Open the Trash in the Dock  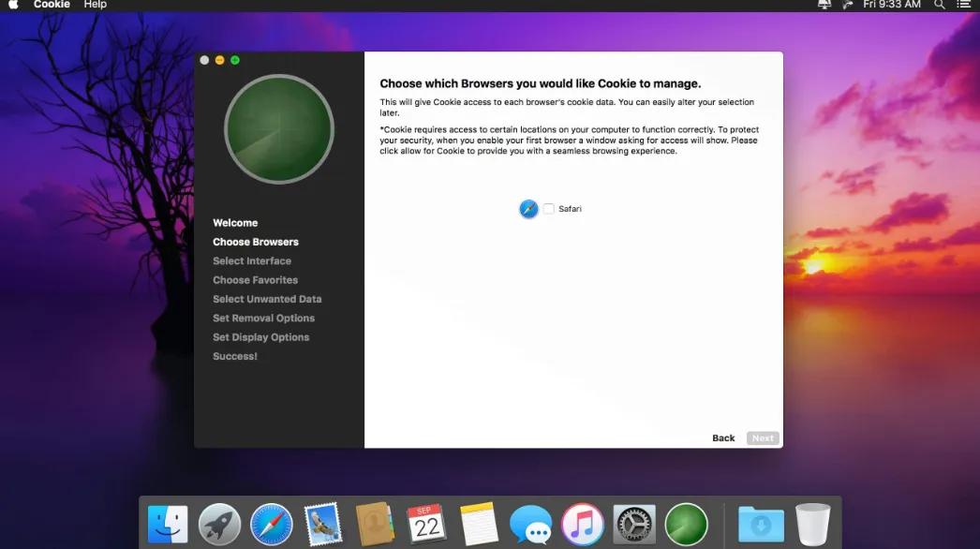click(813, 524)
